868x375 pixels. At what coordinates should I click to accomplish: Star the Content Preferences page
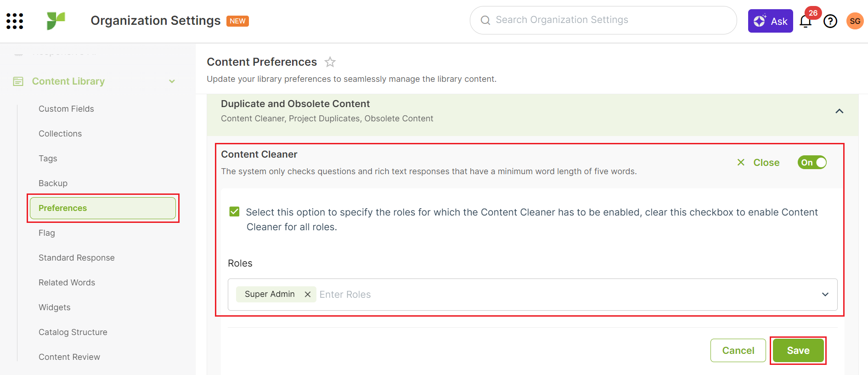point(330,62)
